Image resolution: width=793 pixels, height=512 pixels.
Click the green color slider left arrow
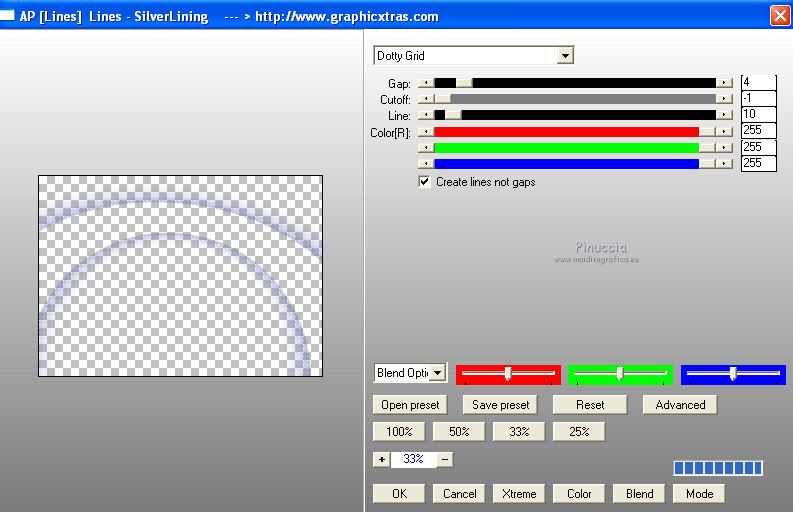426,148
